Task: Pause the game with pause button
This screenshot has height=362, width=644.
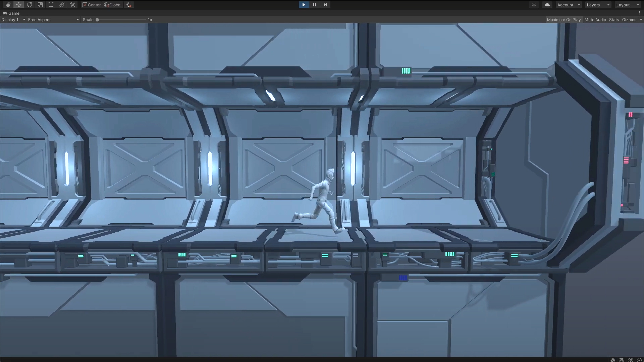Action: (x=314, y=5)
